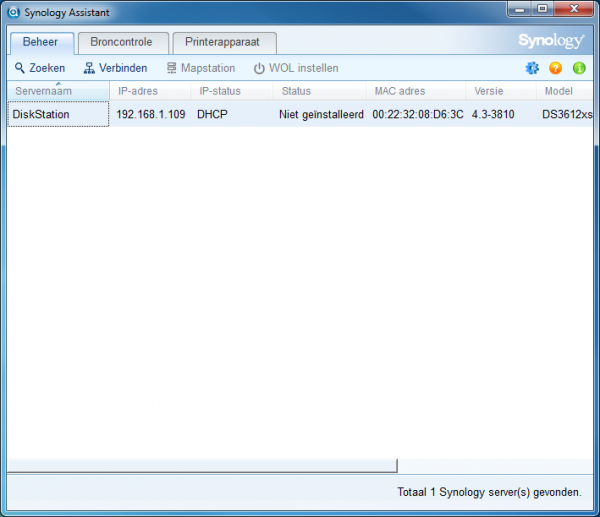Image resolution: width=600 pixels, height=517 pixels.
Task: Sort by the Model column header
Action: coord(564,91)
